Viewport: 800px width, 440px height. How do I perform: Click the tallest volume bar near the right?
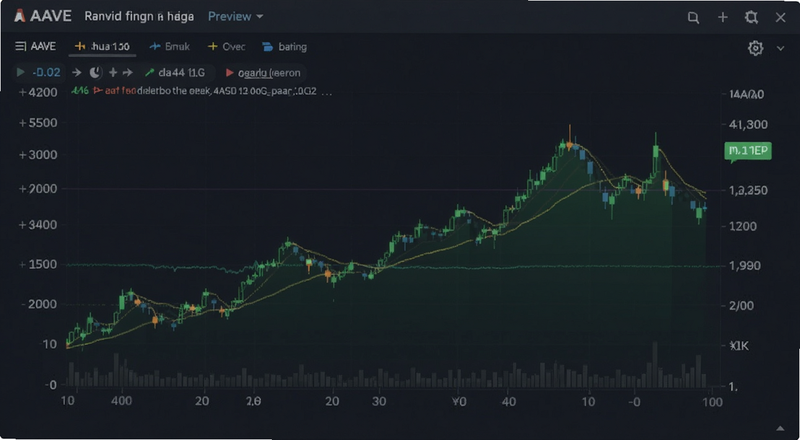[x=655, y=364]
